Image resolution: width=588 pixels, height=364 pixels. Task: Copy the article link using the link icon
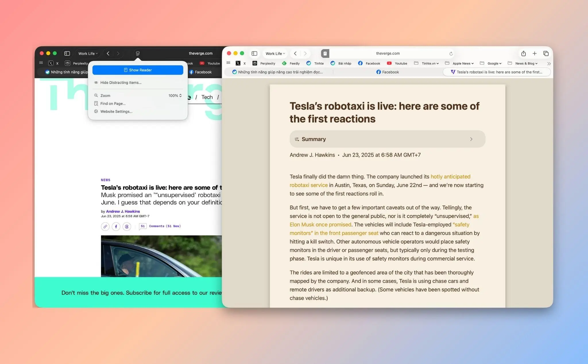105,226
